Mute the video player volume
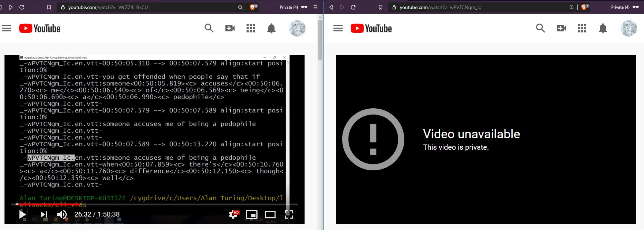Screen dimensions: 644x230 point(62,214)
